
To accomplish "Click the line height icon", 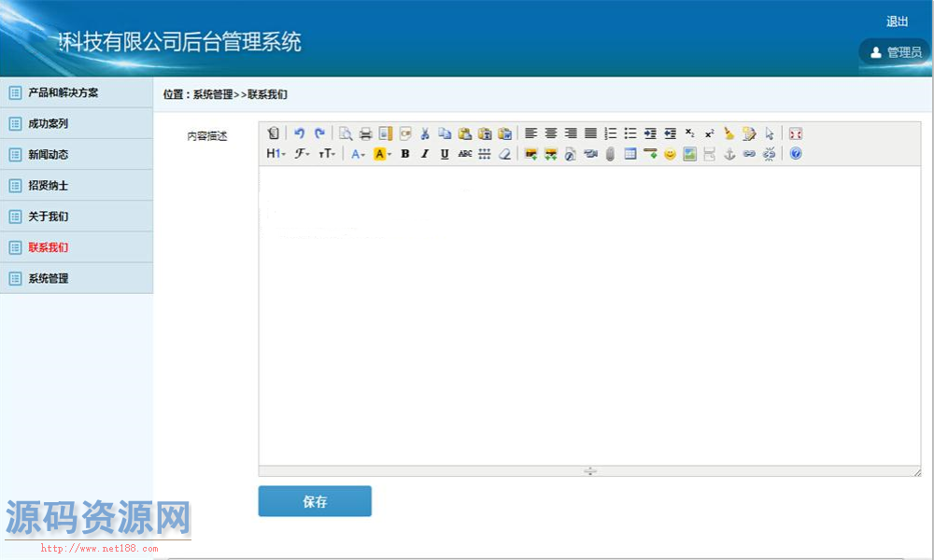I will 484,154.
